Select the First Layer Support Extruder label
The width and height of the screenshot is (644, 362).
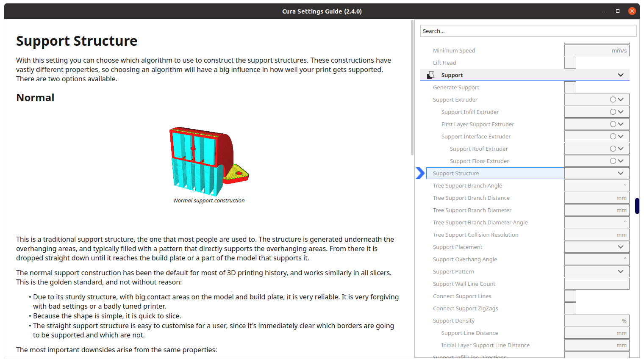(x=477, y=124)
